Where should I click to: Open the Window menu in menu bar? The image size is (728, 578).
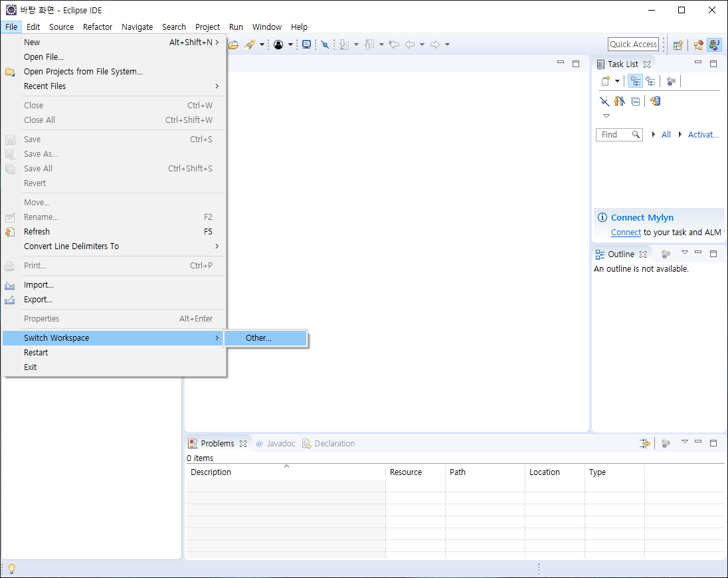(x=267, y=27)
